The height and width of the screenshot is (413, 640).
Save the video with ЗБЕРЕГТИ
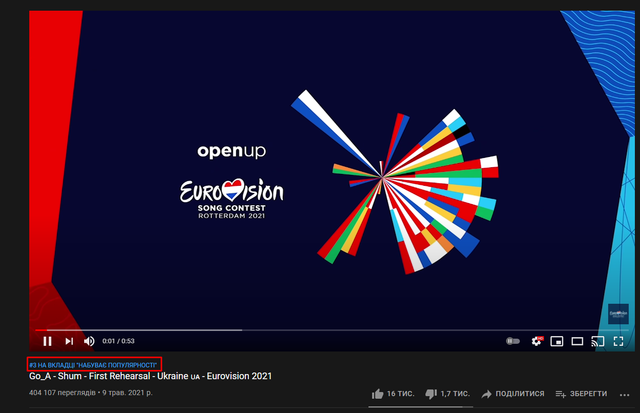[581, 394]
